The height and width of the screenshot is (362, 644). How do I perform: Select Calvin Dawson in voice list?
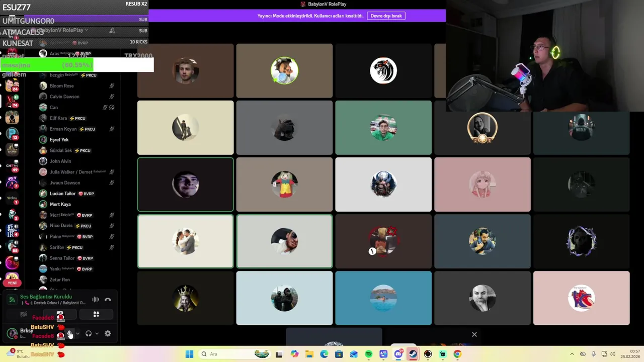click(77, 97)
